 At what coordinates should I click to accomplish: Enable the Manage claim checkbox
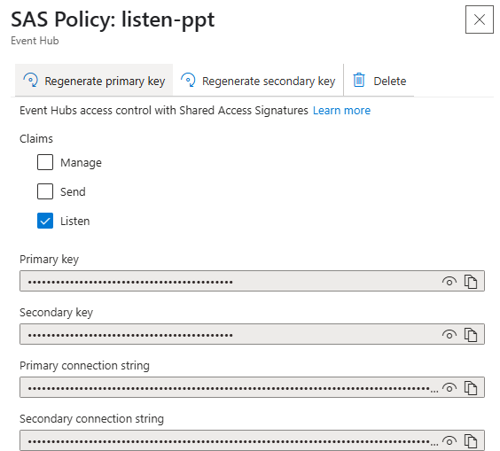pyautogui.click(x=45, y=162)
